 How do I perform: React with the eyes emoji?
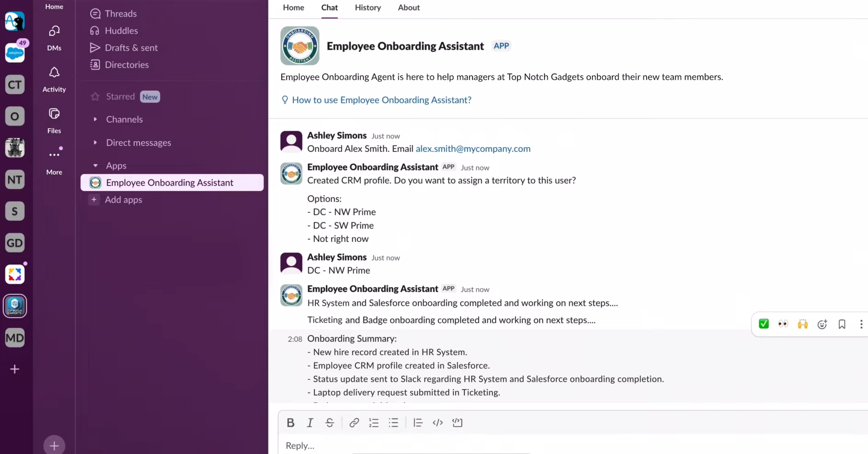click(x=783, y=324)
